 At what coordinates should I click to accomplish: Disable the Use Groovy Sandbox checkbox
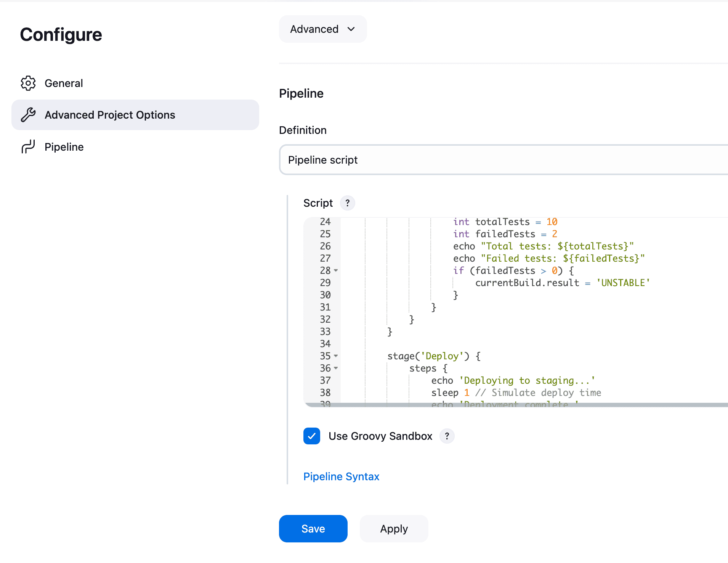coord(312,436)
